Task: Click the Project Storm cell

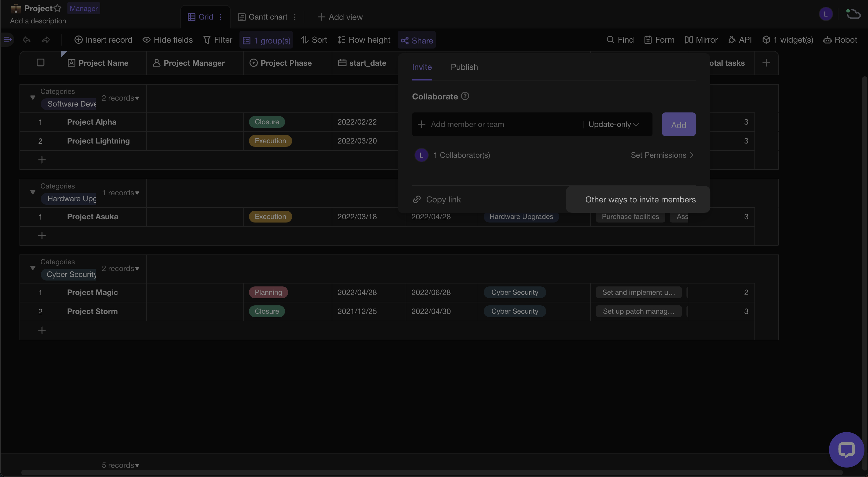Action: click(98, 311)
